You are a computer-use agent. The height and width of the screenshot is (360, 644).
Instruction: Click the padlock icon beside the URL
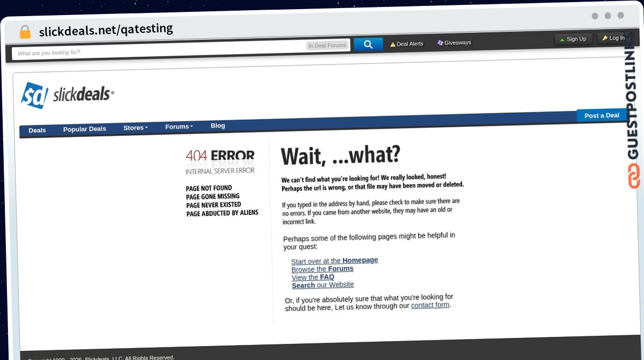25,32
